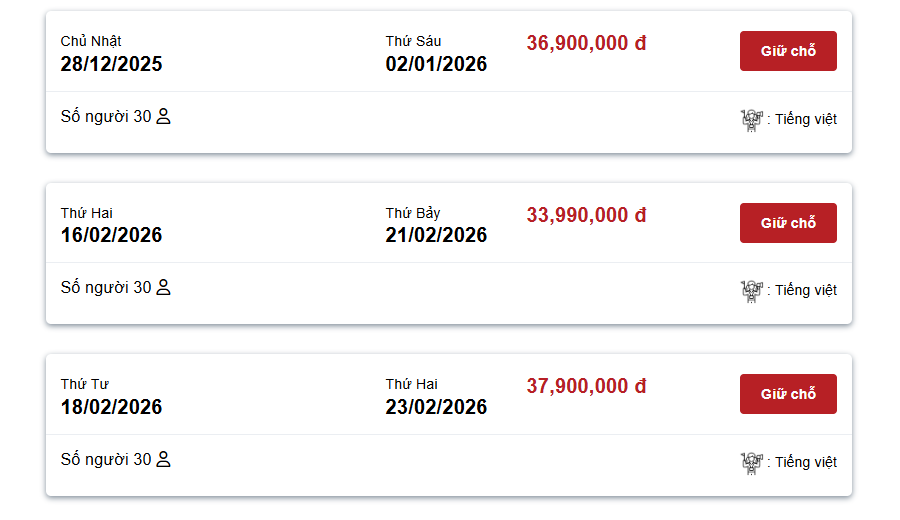The width and height of the screenshot is (900, 520).
Task: Click tour guide icon for 16/02/2026 departure
Action: (751, 290)
